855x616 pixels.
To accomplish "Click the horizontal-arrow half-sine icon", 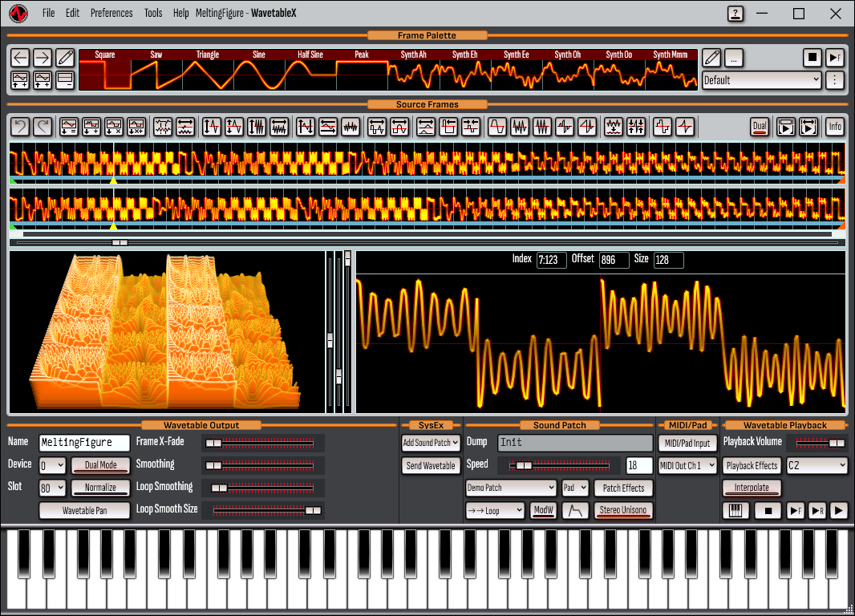I will [399, 127].
